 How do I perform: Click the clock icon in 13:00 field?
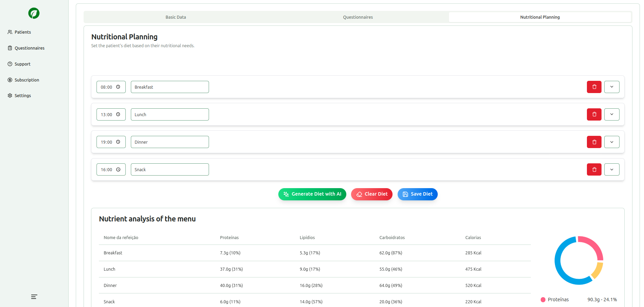click(x=118, y=114)
